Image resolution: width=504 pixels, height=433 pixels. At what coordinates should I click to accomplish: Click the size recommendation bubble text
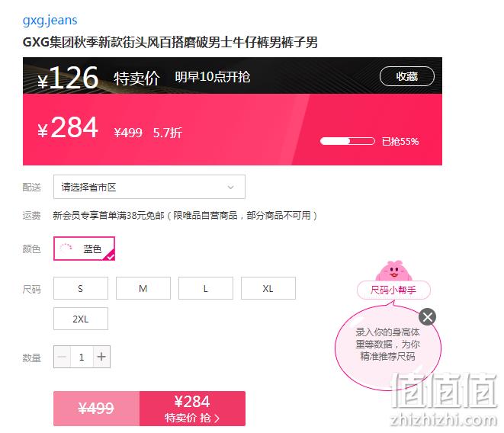coord(387,344)
